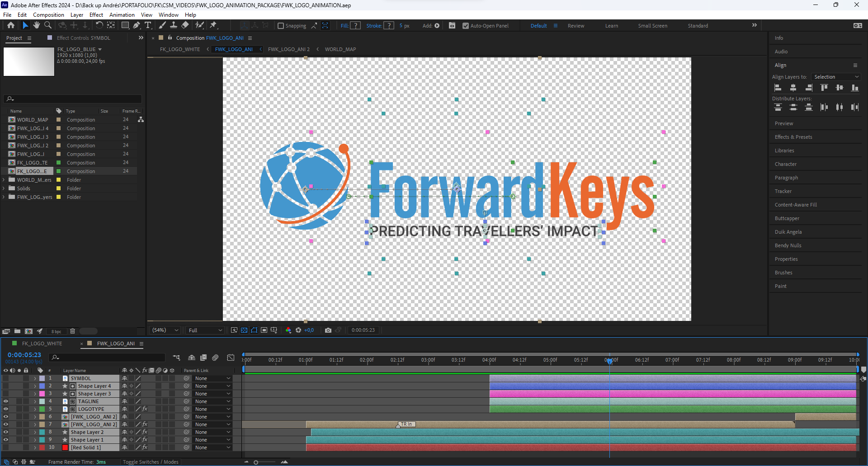Navigate to WORLD_MAP composition breadcrumb
Screen dimensions: 868x466
click(340, 49)
